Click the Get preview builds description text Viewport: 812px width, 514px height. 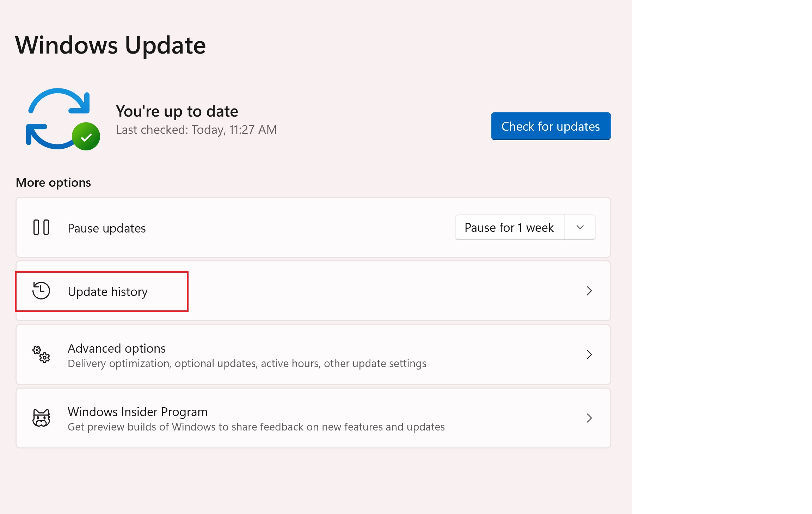(x=256, y=427)
